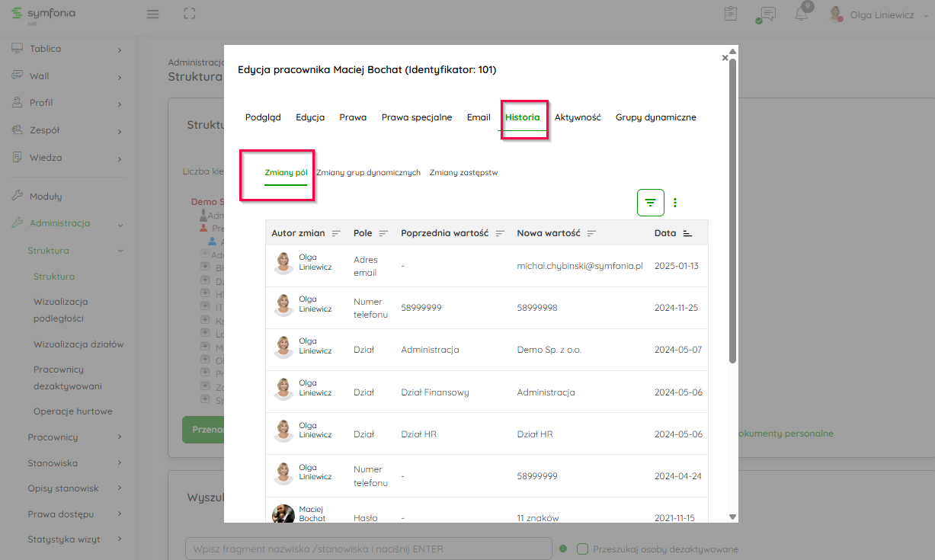This screenshot has width=935, height=560.
Task: Open the clipboard tasks icon
Action: (730, 14)
